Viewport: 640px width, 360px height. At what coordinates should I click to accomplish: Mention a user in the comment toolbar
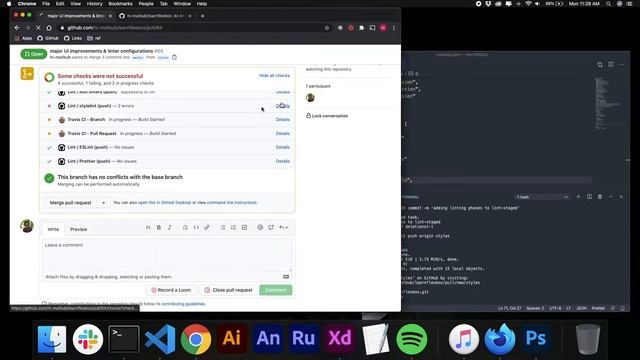pyautogui.click(x=260, y=227)
